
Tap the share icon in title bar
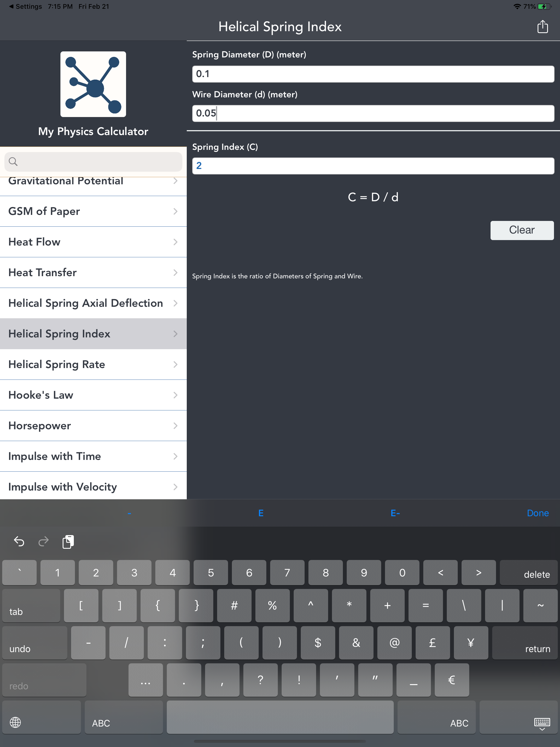click(542, 27)
